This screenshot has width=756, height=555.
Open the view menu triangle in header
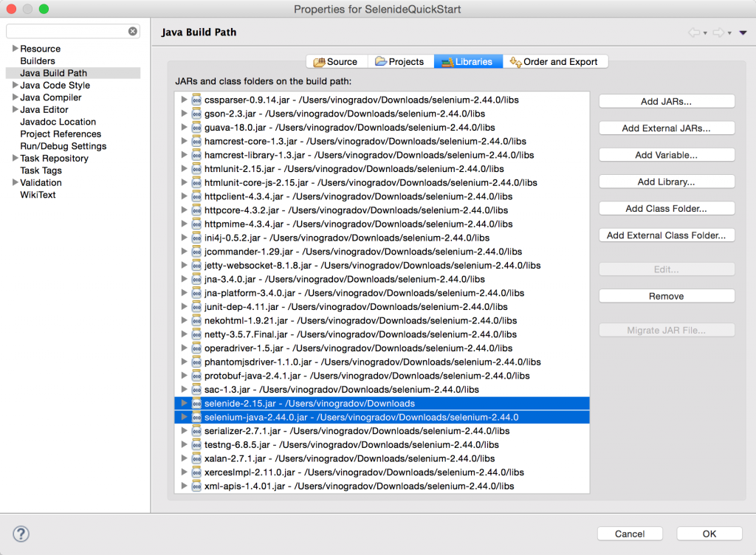pos(743,32)
